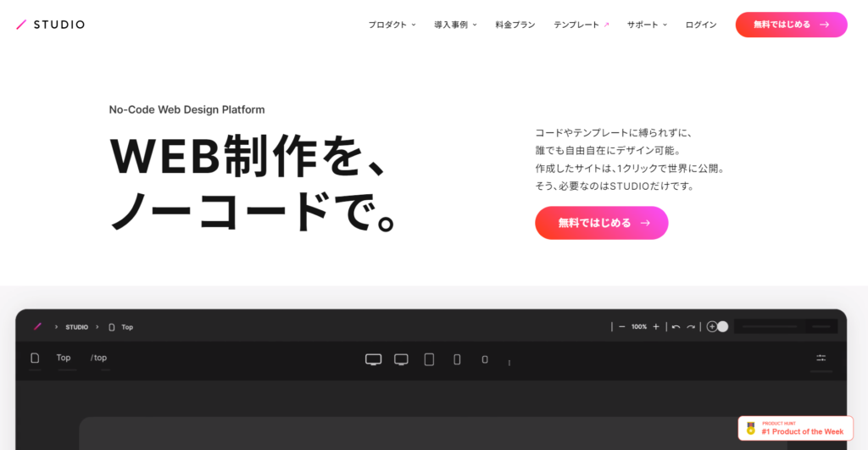Viewport: 868px width, 450px height.
Task: Click the text "誰でも自由自在にデザイン可能。"
Action: coord(608,151)
